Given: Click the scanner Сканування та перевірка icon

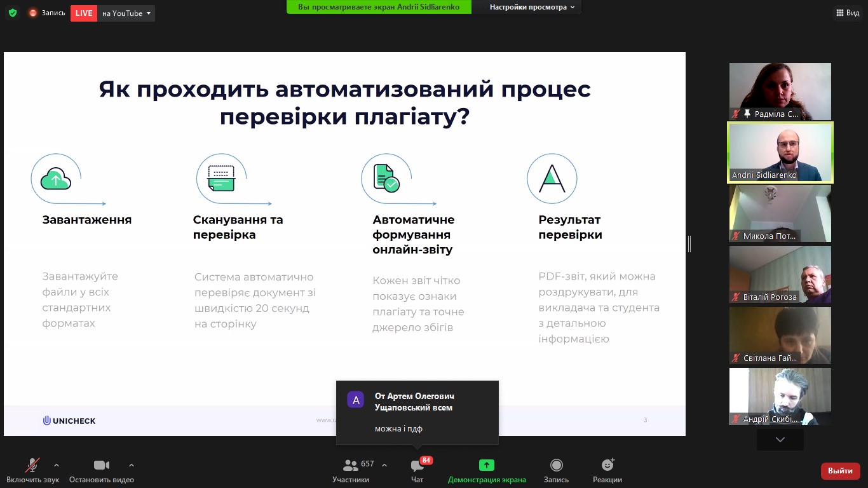Looking at the screenshot, I should point(221,179).
